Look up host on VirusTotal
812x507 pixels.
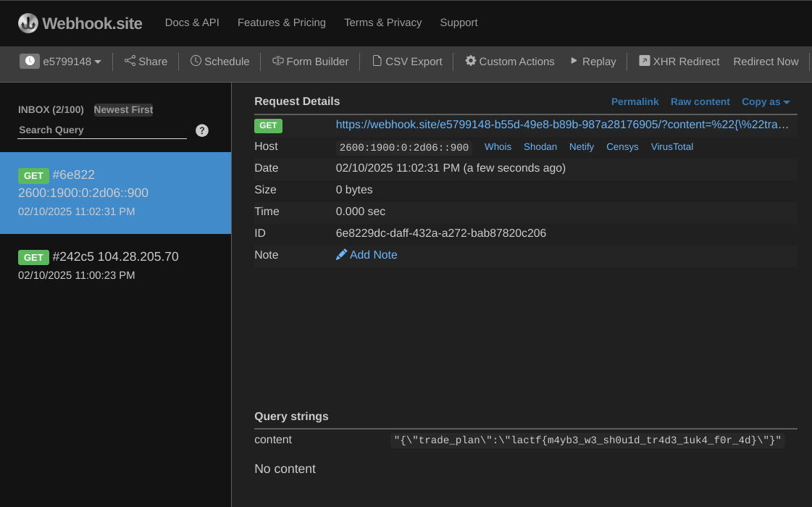pyautogui.click(x=671, y=147)
